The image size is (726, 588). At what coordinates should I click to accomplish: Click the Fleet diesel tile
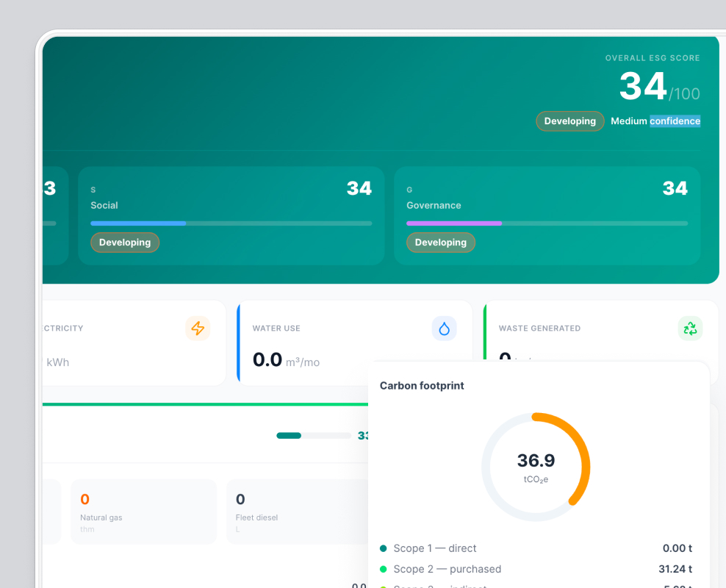point(298,512)
